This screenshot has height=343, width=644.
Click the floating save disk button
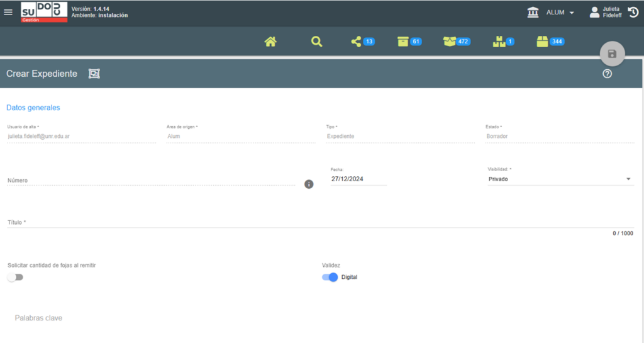(612, 54)
